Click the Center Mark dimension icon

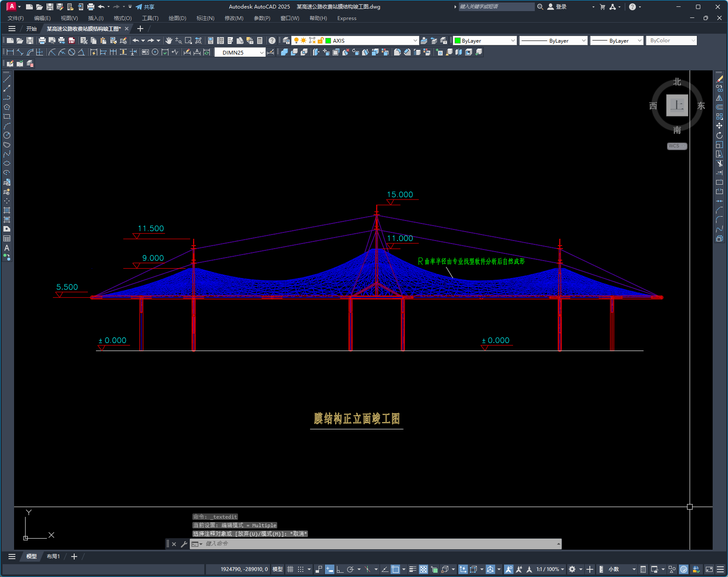point(155,52)
